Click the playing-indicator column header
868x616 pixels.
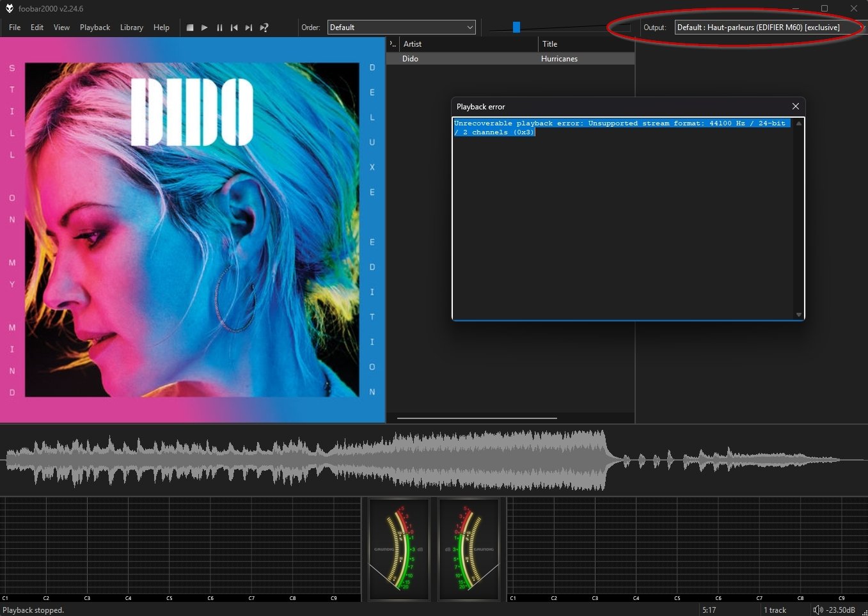point(393,44)
